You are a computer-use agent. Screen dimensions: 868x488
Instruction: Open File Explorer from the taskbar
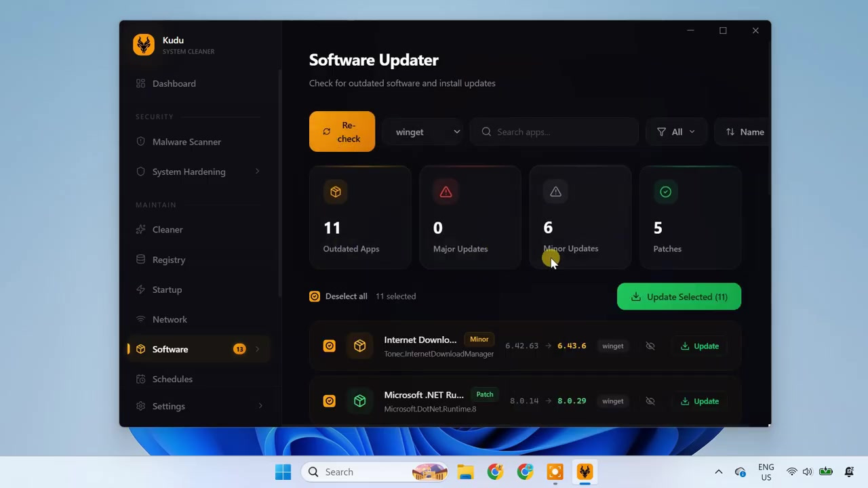pos(465,472)
